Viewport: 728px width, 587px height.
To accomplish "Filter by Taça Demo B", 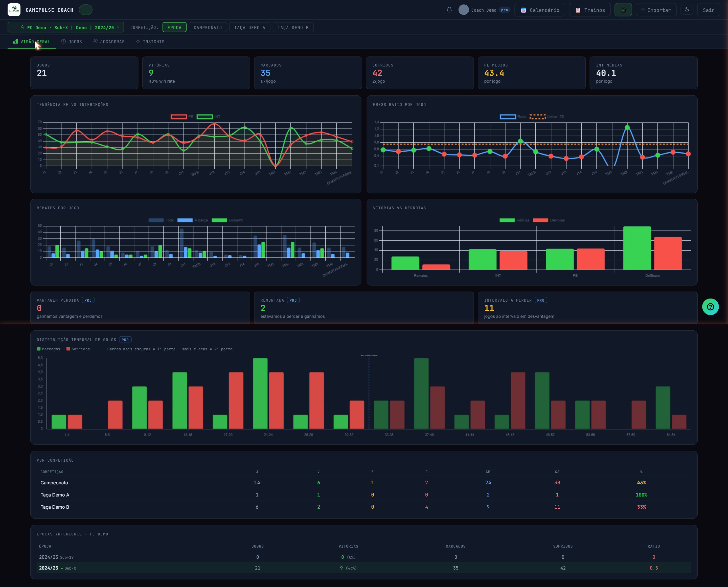I will [x=293, y=27].
